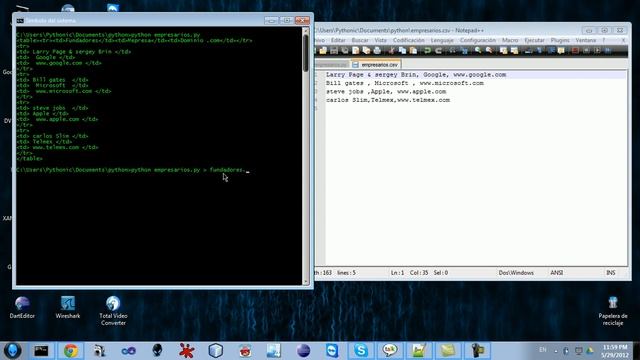Open the Macro menu

point(510,40)
